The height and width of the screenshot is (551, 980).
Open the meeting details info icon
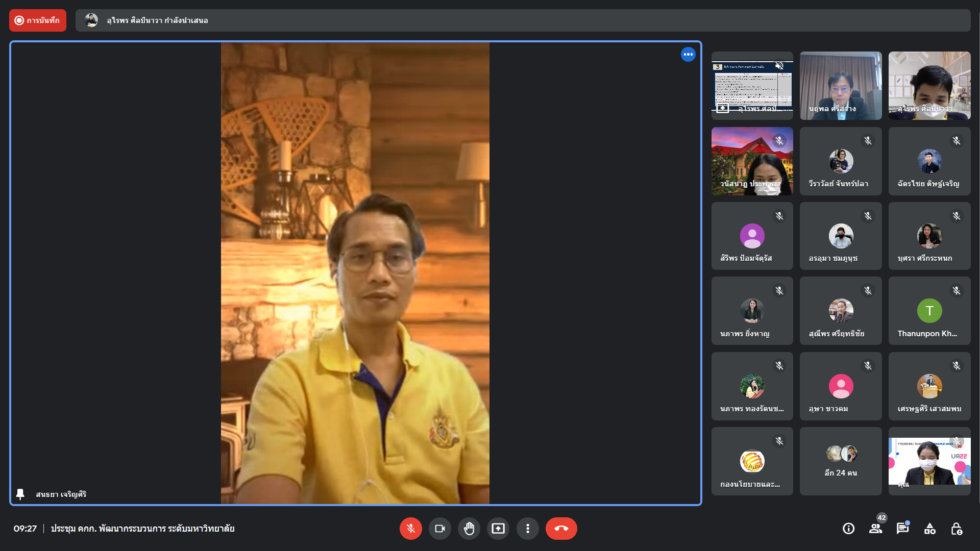[x=848, y=529]
